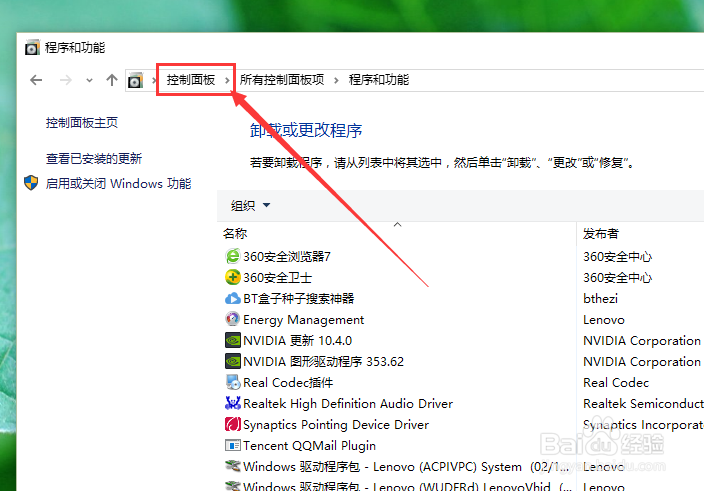The image size is (704, 491).
Task: Select the 360安全浏览器7 entry
Action: (287, 256)
